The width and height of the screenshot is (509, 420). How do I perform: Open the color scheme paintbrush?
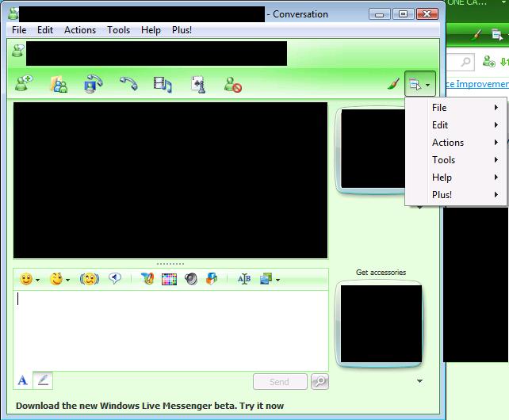[x=392, y=83]
